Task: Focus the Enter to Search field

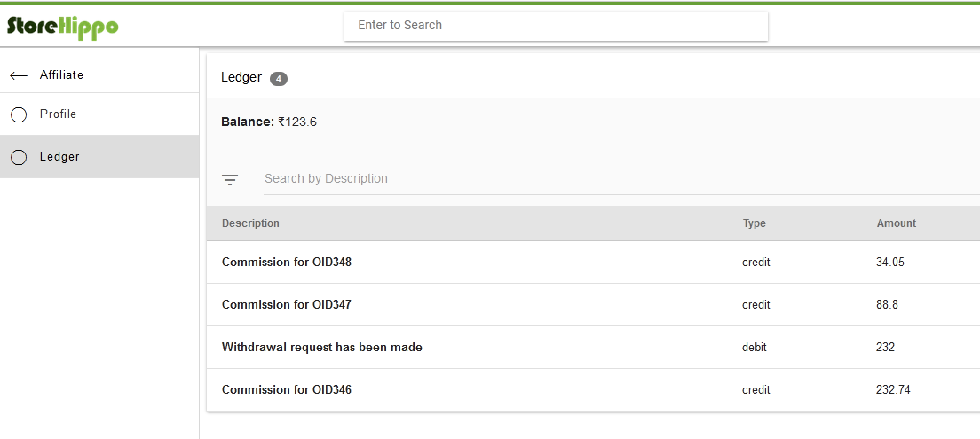Action: click(556, 26)
